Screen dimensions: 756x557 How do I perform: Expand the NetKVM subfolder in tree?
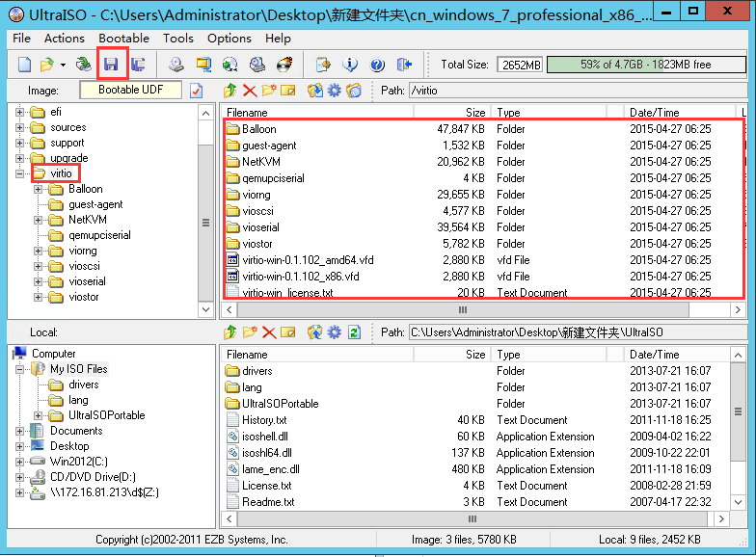(38, 220)
